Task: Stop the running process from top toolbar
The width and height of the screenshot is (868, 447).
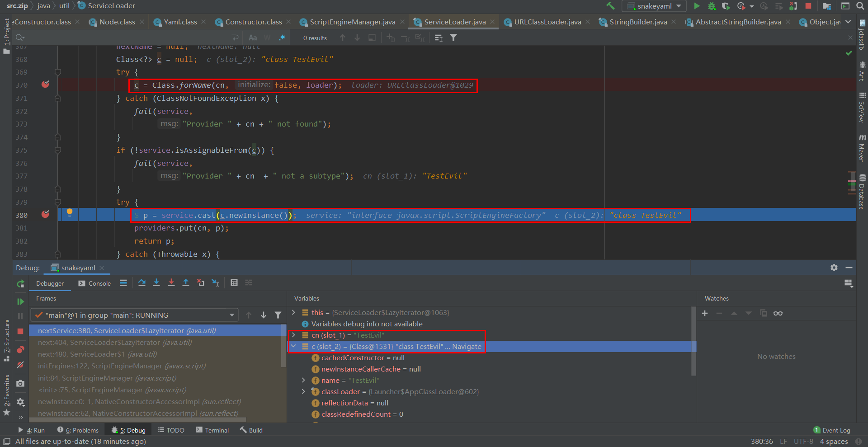Action: tap(808, 6)
